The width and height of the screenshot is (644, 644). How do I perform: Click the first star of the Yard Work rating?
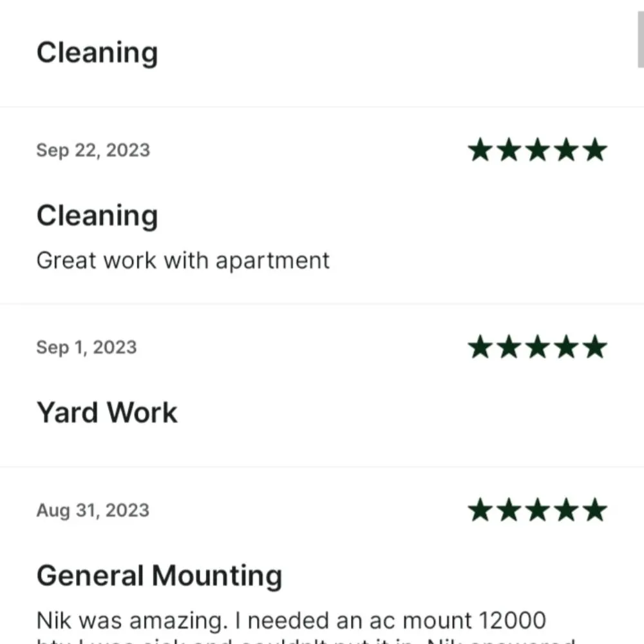(x=480, y=346)
